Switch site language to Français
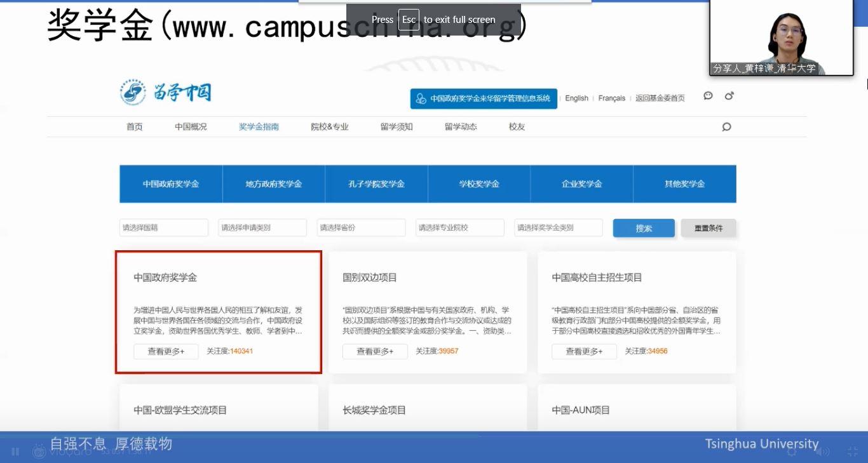Screen dimensions: 868x463 coord(612,98)
